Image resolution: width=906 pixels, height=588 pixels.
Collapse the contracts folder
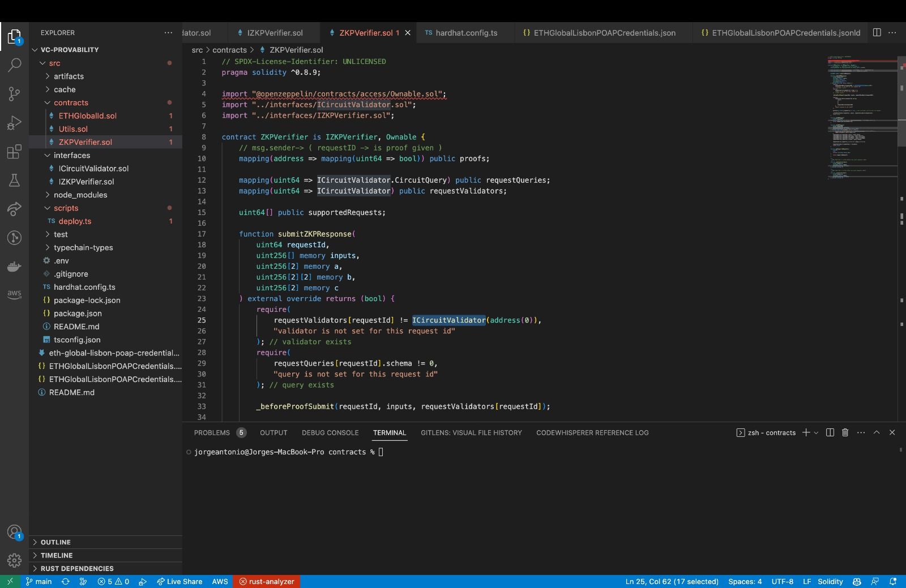[x=106, y=102]
